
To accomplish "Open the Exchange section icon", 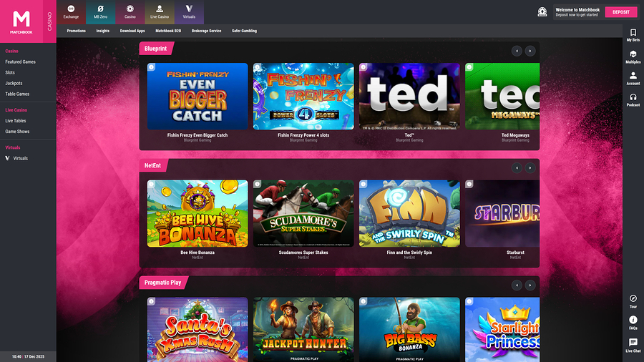I will (71, 12).
